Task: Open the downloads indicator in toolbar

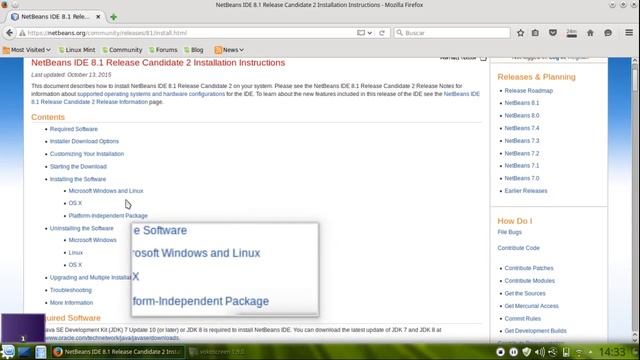Action: (571, 33)
